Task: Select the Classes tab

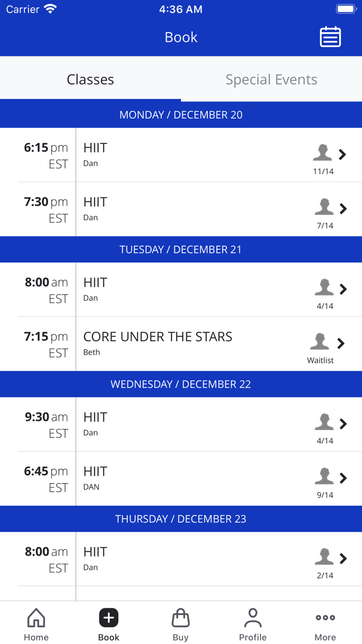Action: pyautogui.click(x=90, y=80)
